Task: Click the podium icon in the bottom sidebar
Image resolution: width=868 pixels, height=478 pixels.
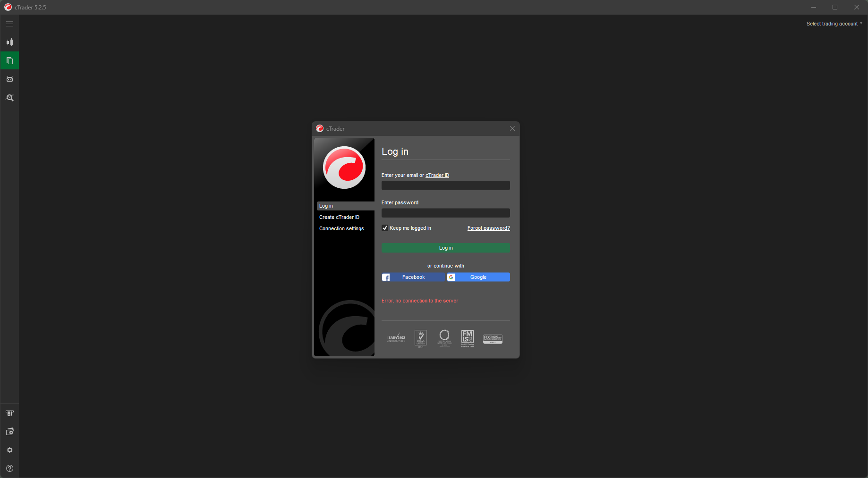Action: click(9, 413)
